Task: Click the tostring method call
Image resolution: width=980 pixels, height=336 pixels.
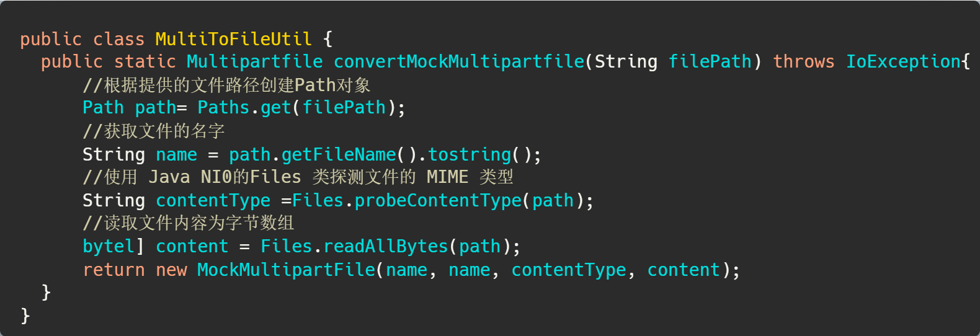Action: point(470,154)
